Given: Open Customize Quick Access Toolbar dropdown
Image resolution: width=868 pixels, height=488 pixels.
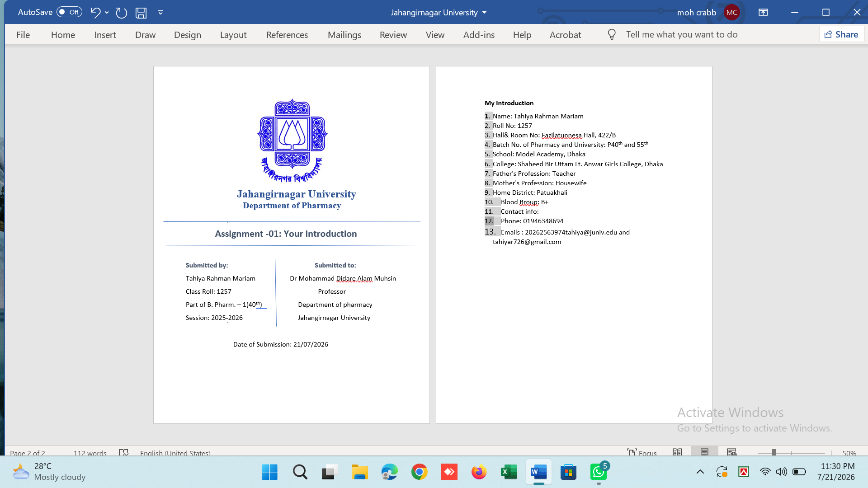Looking at the screenshot, I should coord(160,13).
